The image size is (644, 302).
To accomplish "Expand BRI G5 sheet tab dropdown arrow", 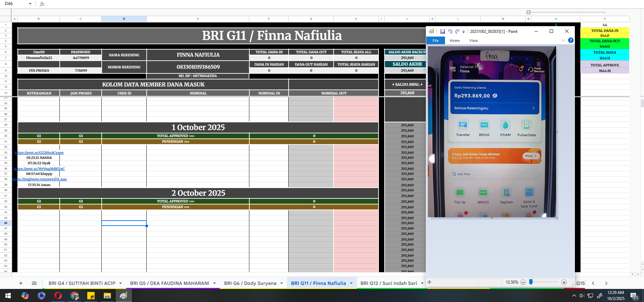I will [x=214, y=283].
